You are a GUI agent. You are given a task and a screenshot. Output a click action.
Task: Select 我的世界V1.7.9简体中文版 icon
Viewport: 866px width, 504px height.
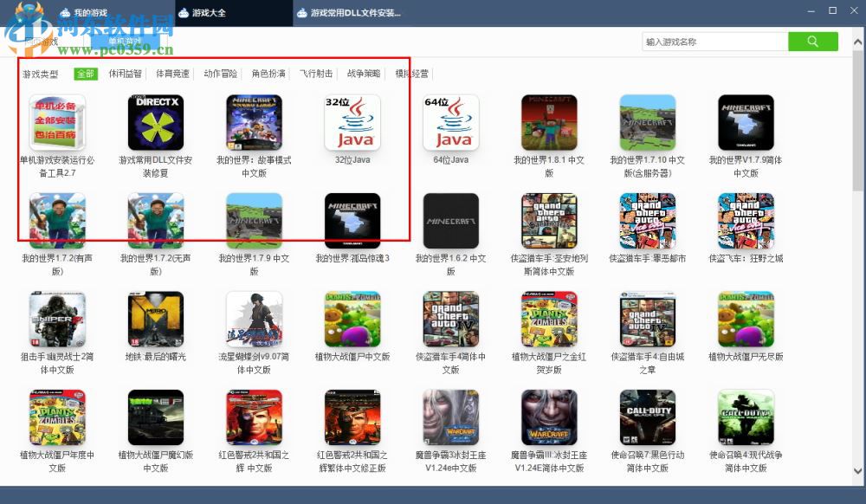(x=746, y=123)
